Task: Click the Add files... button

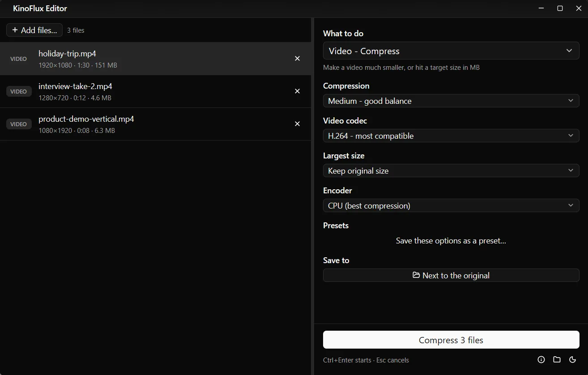Action: (x=34, y=30)
